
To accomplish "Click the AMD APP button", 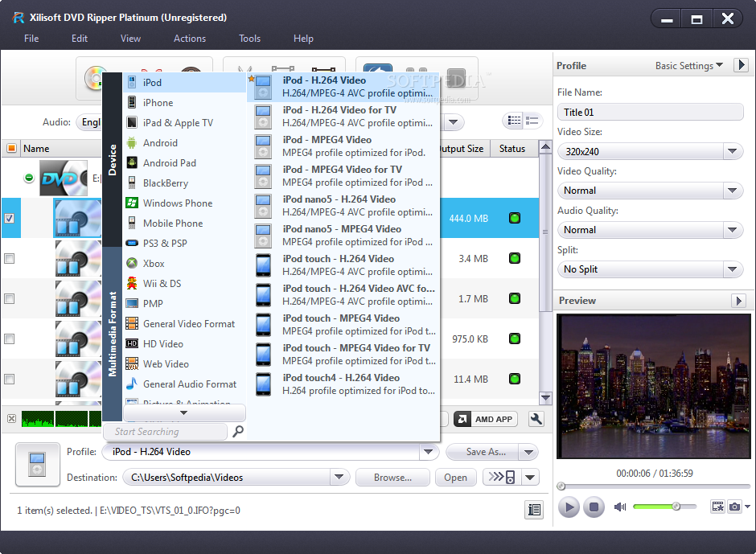I will tap(486, 419).
